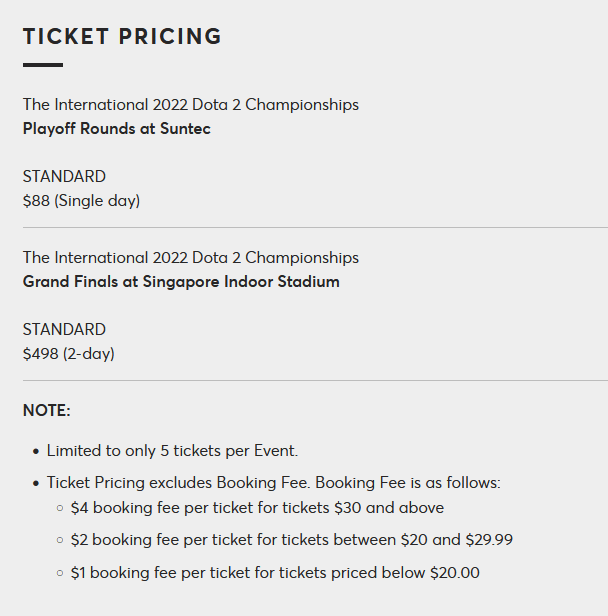Image resolution: width=608 pixels, height=616 pixels.
Task: Click the hollow bullet beside $4 booking fee
Action: [x=60, y=508]
